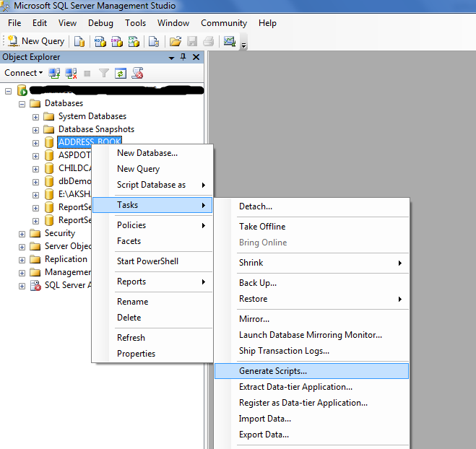Click Back Up... task
Viewport: 476px width, 449px height.
(x=312, y=283)
